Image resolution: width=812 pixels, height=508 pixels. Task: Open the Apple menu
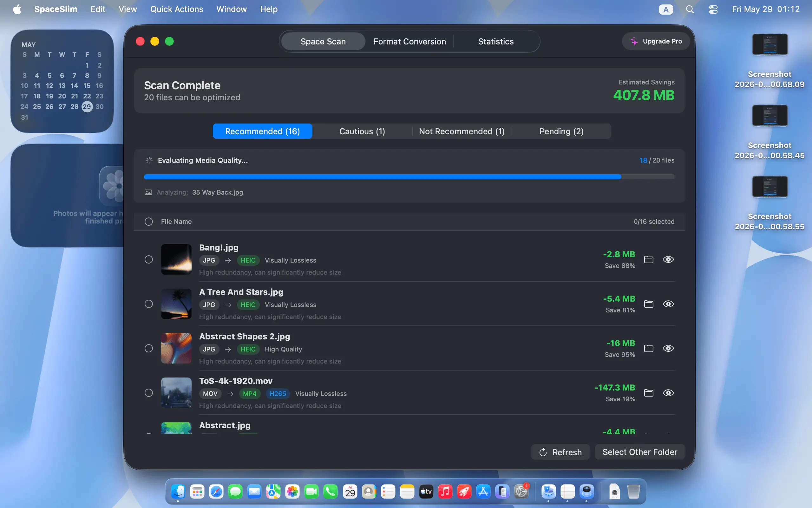pyautogui.click(x=17, y=9)
